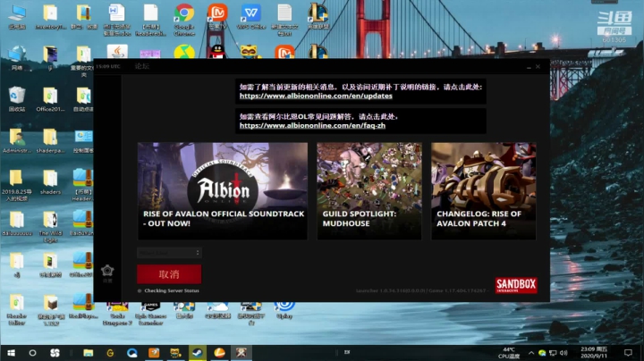Open the blue Q browser taskbar icon
The width and height of the screenshot is (644, 361).
pos(131,353)
